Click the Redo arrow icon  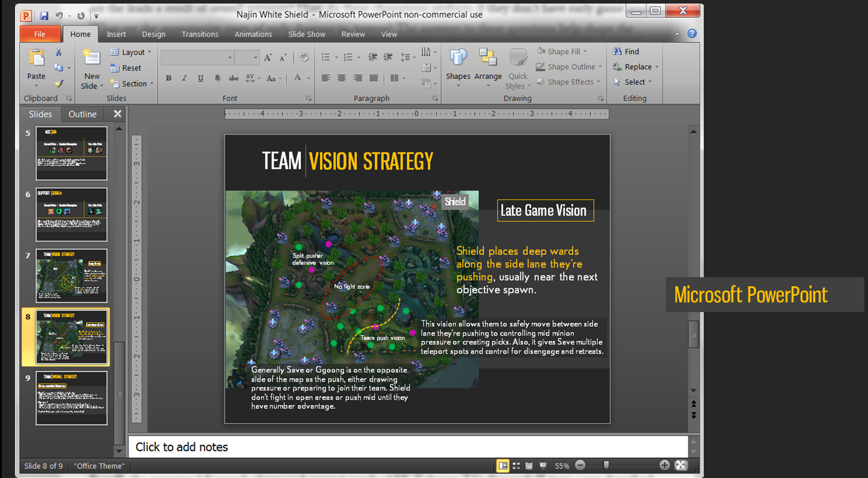click(x=81, y=15)
